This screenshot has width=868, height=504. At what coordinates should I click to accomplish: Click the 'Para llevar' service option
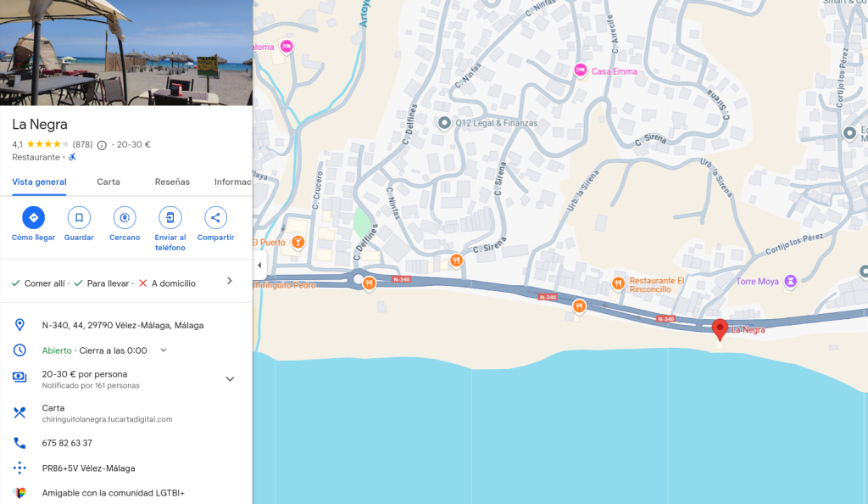(108, 283)
